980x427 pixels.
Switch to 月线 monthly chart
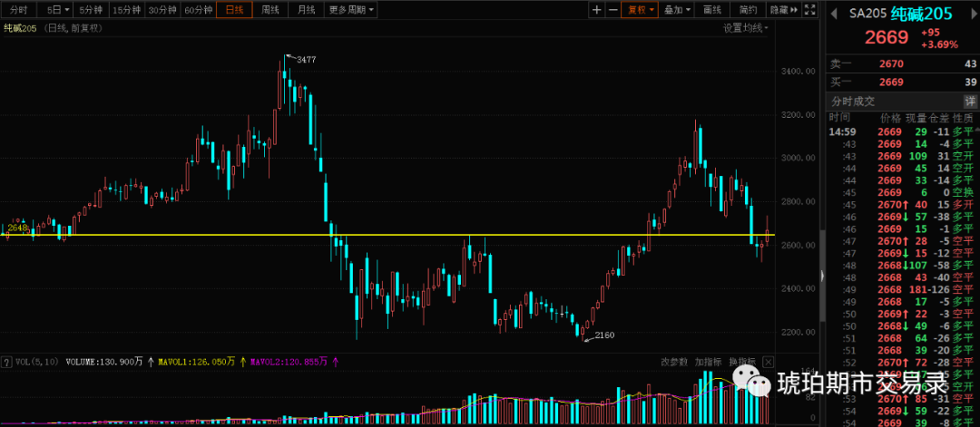(x=307, y=10)
